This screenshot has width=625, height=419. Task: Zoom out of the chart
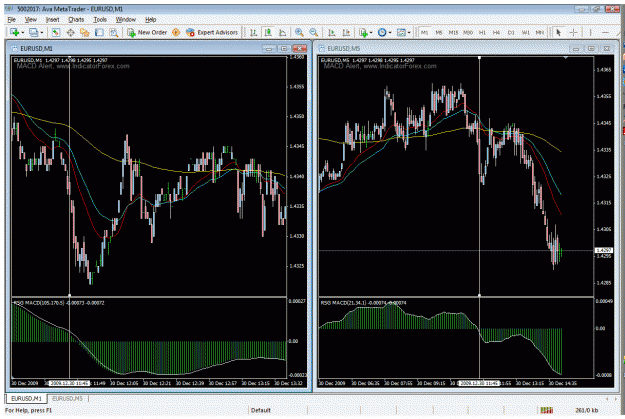[314, 32]
